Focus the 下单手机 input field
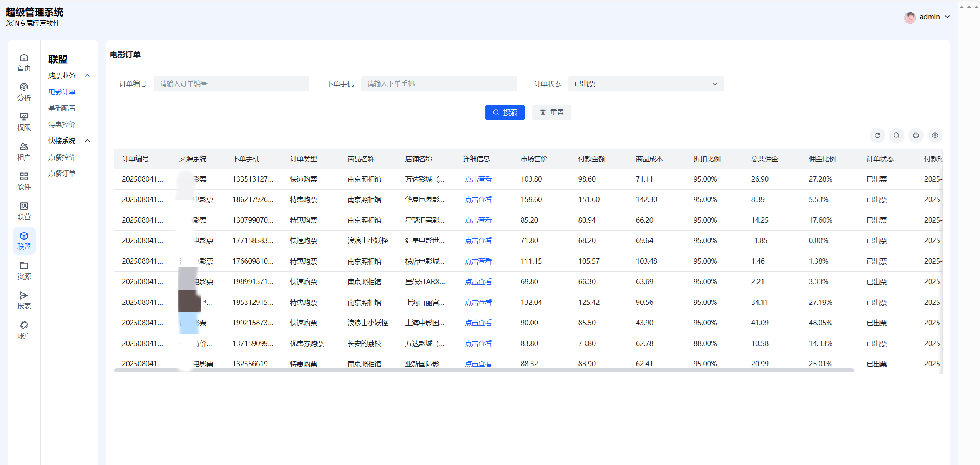The height and width of the screenshot is (465, 980). 439,84
